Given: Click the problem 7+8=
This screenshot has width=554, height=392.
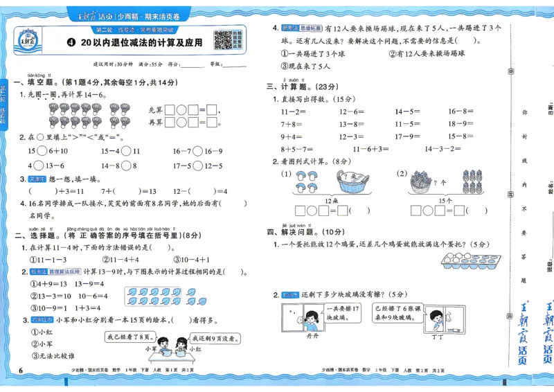Looking at the screenshot, I should 291,125.
